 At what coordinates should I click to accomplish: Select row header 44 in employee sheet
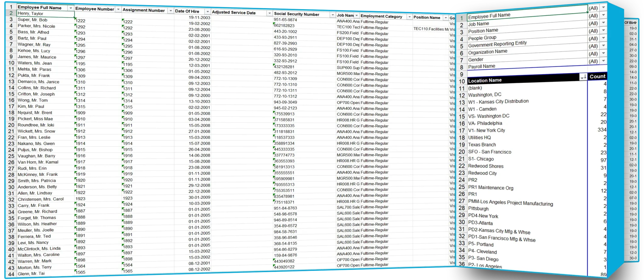[x=11, y=274]
